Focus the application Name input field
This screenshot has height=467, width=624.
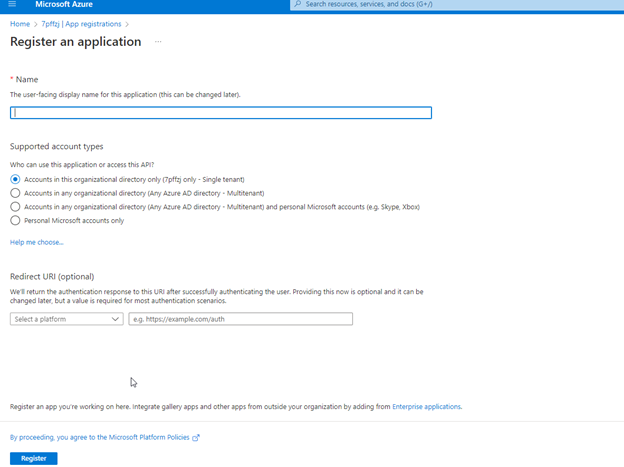click(x=221, y=113)
